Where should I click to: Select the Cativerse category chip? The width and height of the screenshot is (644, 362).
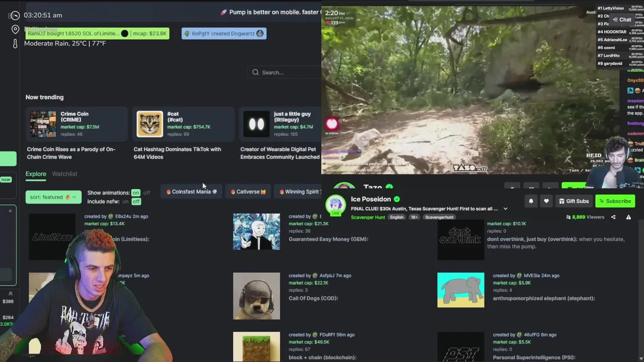(248, 192)
